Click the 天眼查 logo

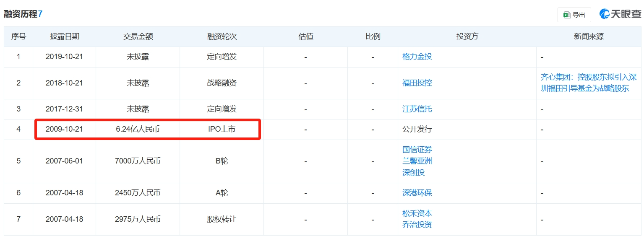pos(620,14)
